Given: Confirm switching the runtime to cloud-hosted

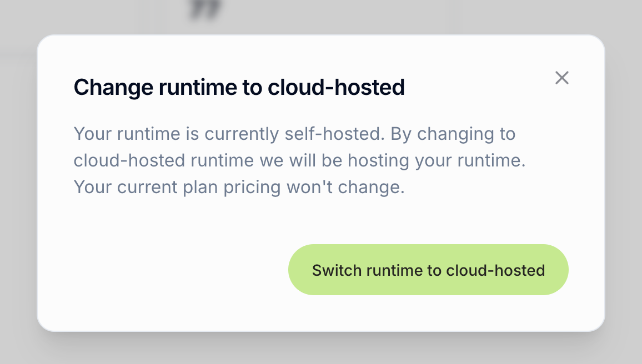Looking at the screenshot, I should (x=428, y=270).
